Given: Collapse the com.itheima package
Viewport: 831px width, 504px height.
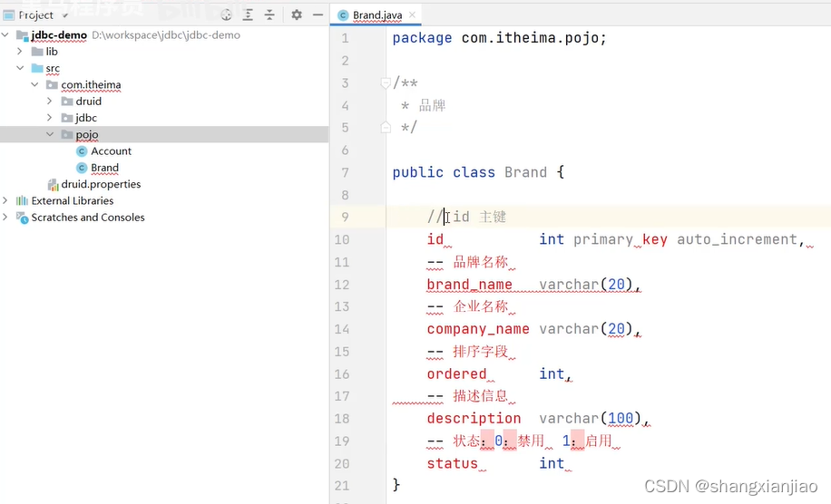Looking at the screenshot, I should tap(35, 84).
